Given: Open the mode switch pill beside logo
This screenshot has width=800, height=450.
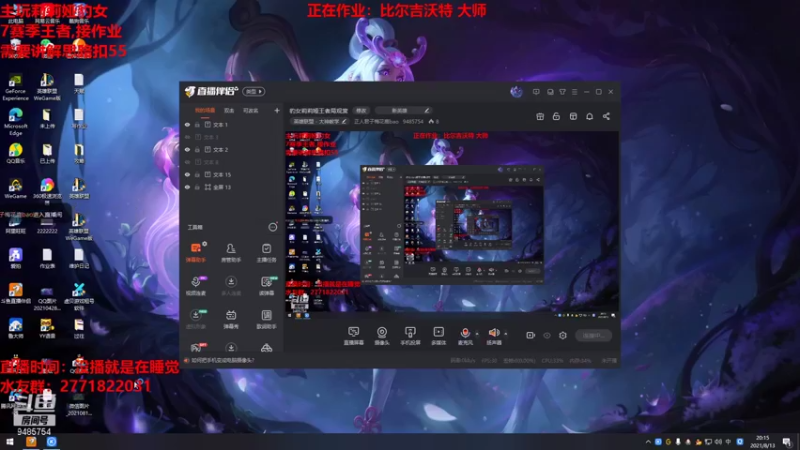Looking at the screenshot, I should [x=254, y=91].
